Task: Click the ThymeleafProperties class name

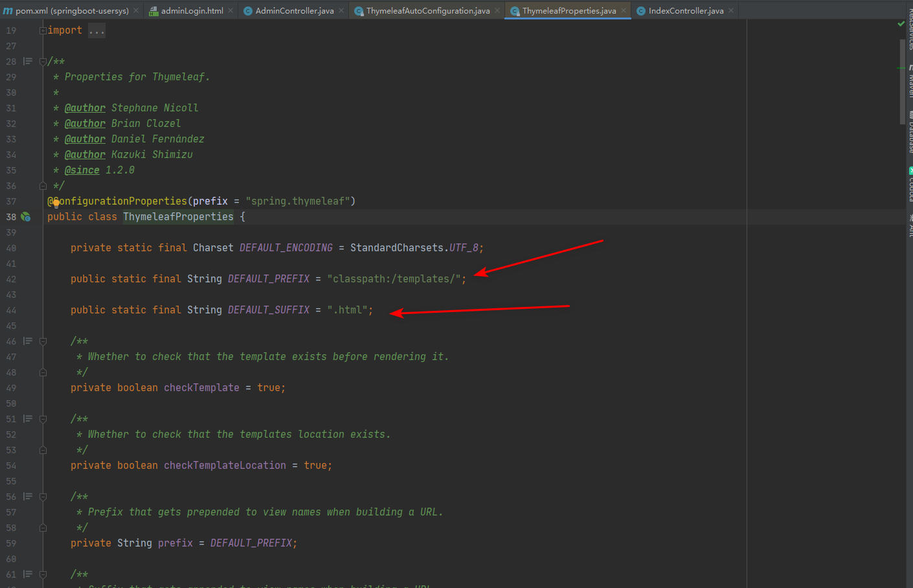Action: click(178, 217)
